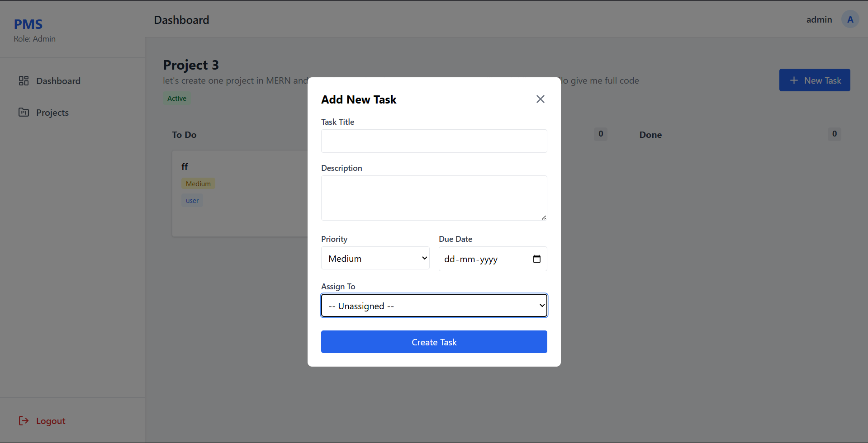
Task: Click the Dashboard grid icon in sidebar
Action: point(24,81)
